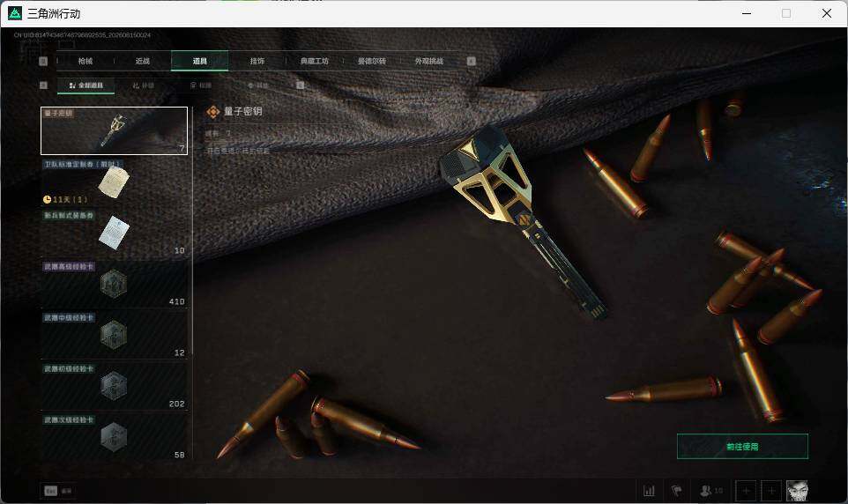Select the 量子密钥 item card
The height and width of the screenshot is (504, 848).
(114, 131)
